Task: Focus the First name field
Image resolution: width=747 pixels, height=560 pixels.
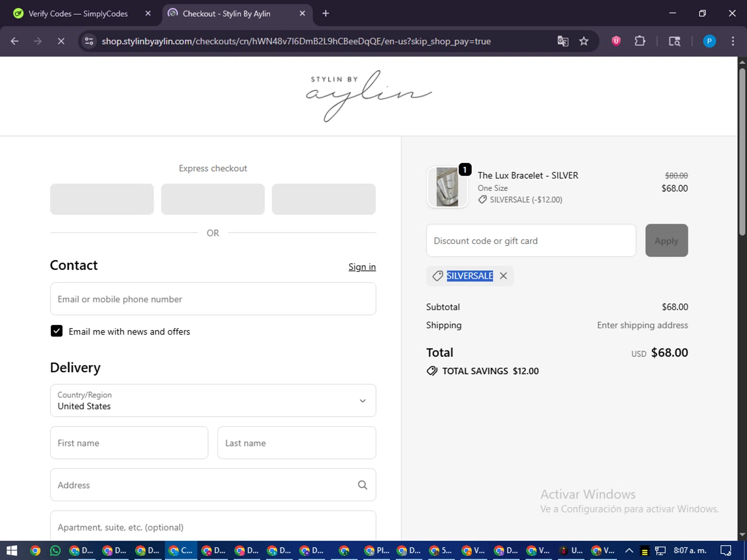Action: click(x=129, y=443)
